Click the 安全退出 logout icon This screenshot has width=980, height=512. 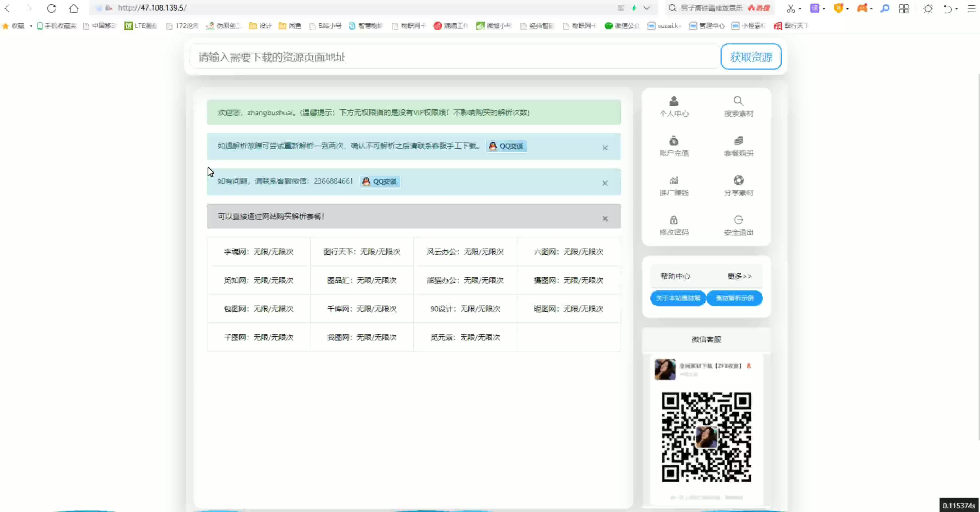738,220
